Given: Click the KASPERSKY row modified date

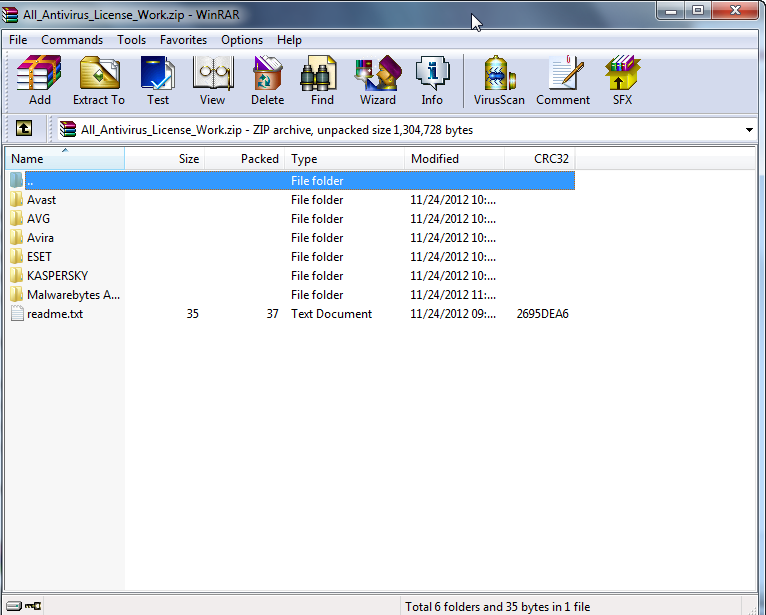Looking at the screenshot, I should click(x=453, y=276).
